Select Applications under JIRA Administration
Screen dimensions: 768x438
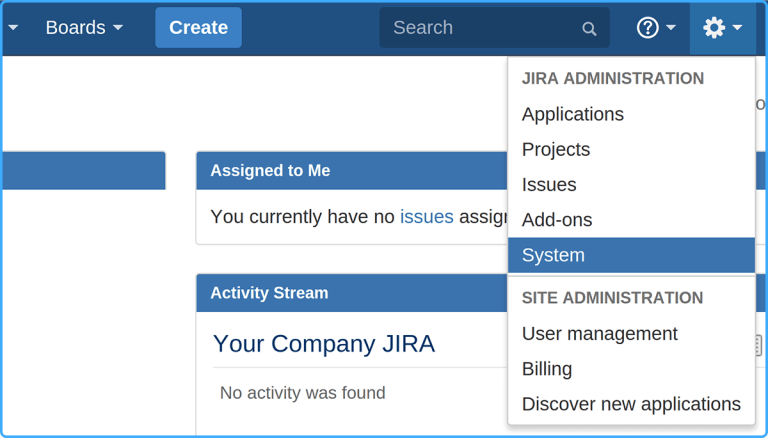click(x=573, y=114)
